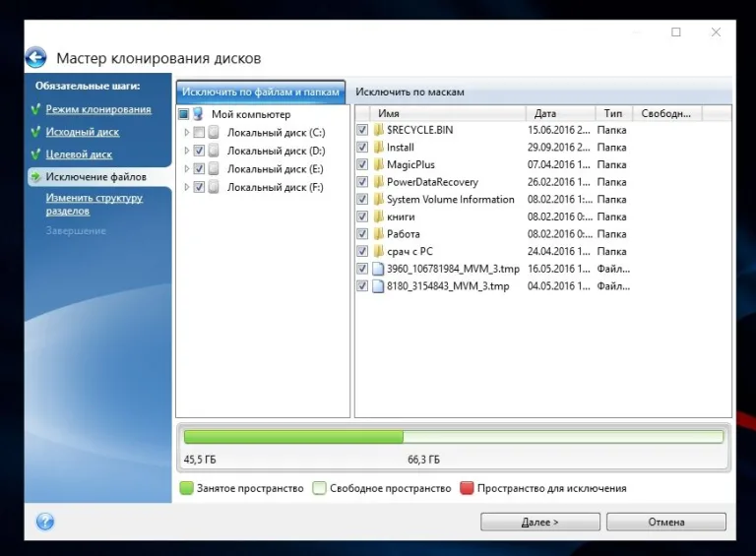Open the Режим клонирования step link
The width and height of the screenshot is (756, 556).
(x=98, y=109)
